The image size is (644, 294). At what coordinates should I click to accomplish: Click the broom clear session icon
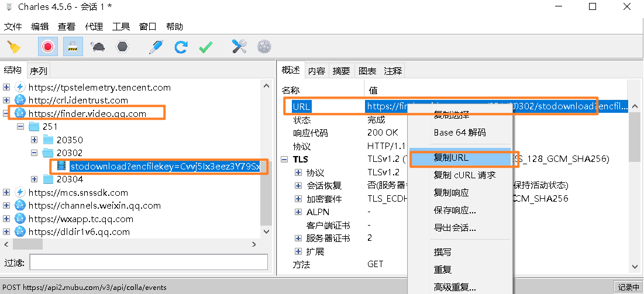point(15,47)
